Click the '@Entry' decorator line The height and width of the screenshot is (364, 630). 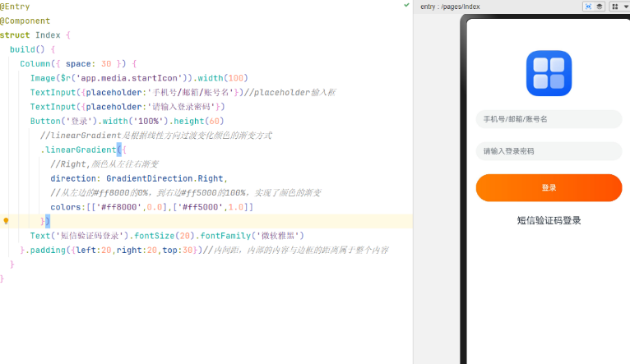click(x=15, y=7)
